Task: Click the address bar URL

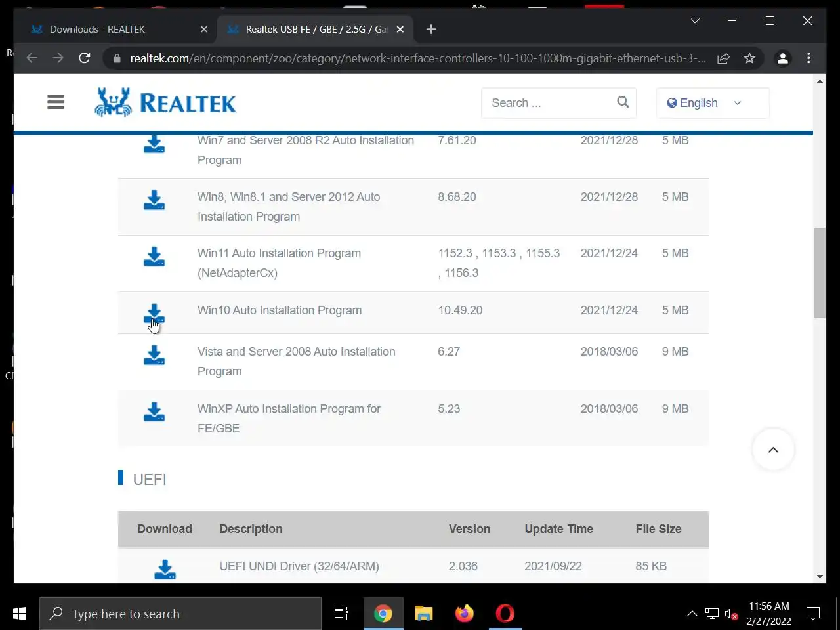Action: 418,58
